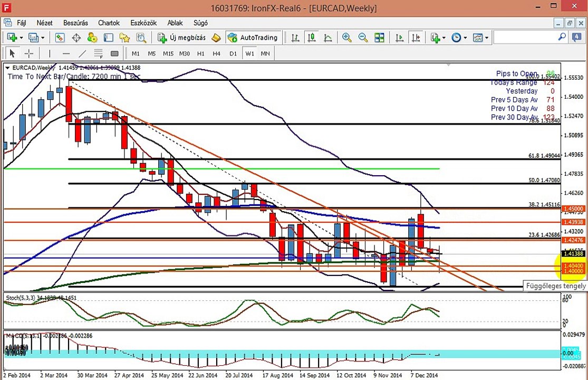This screenshot has width=588, height=380.
Task: Open the MetaEditor yellow book icon
Action: (216, 37)
